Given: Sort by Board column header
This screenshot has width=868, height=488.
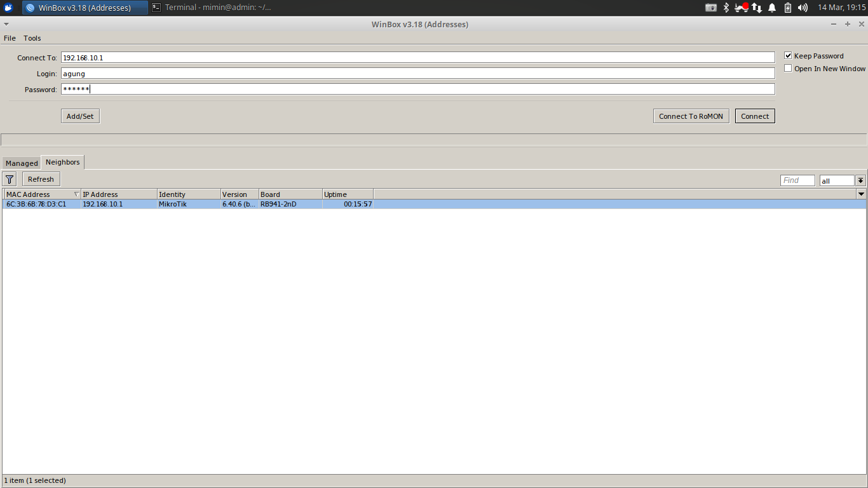Looking at the screenshot, I should click(x=290, y=194).
